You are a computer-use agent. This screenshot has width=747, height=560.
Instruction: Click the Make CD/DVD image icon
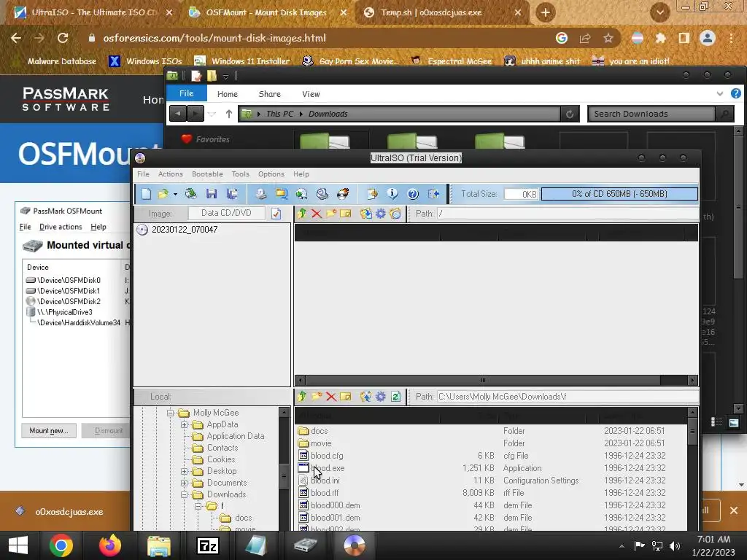pyautogui.click(x=260, y=194)
